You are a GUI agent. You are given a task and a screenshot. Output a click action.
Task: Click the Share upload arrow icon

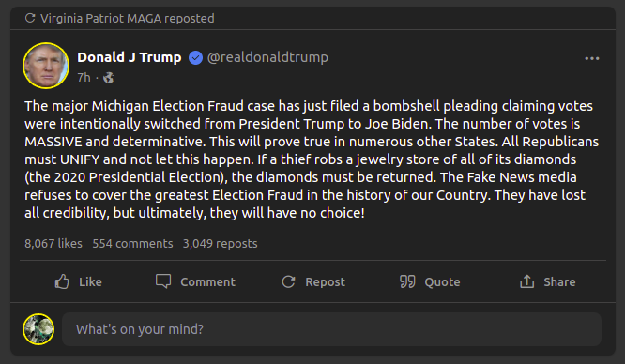pyautogui.click(x=527, y=281)
